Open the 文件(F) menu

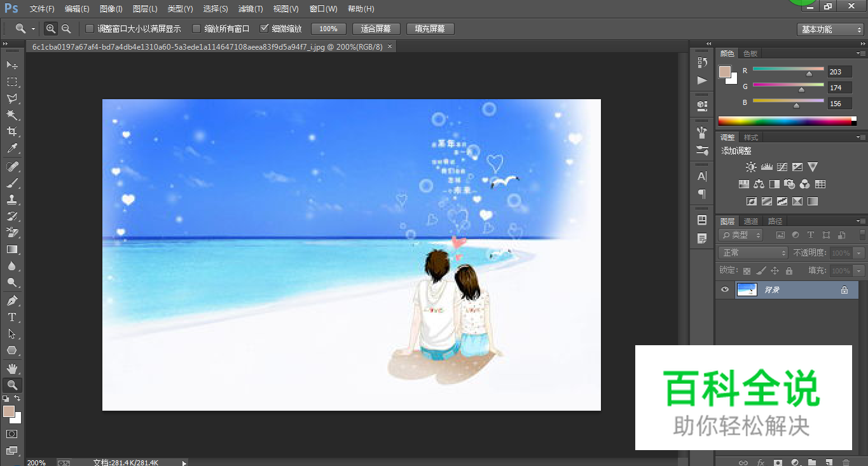42,9
